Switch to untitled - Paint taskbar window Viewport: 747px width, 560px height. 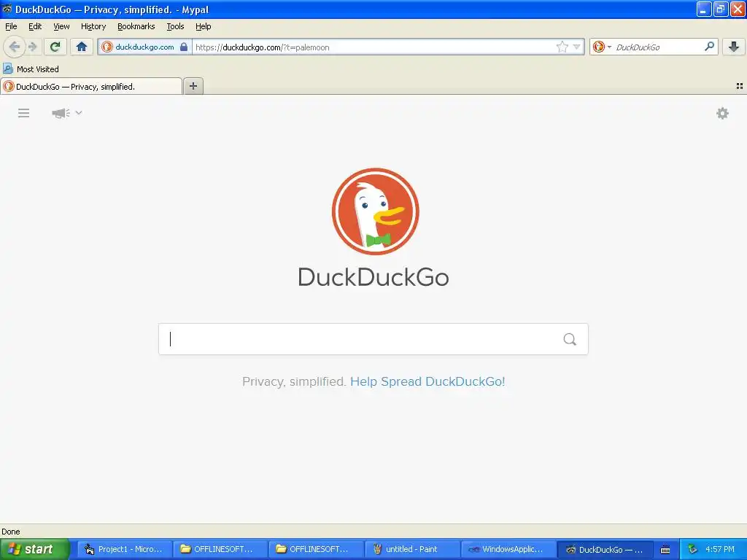pos(413,549)
